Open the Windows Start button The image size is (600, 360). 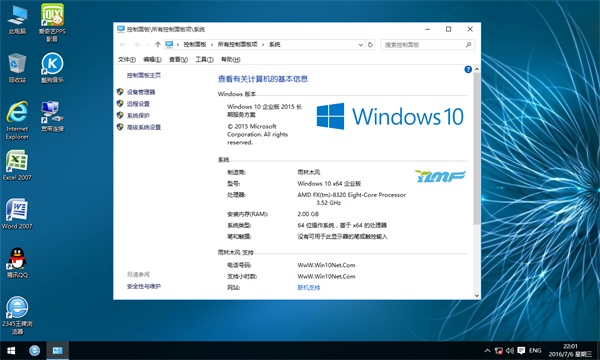[x=11, y=350]
